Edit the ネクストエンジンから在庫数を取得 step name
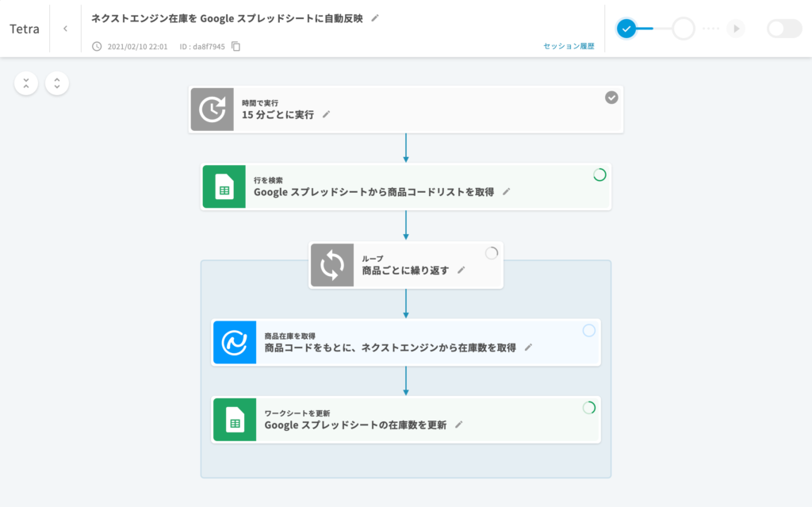This screenshot has height=507, width=812. pyautogui.click(x=528, y=348)
